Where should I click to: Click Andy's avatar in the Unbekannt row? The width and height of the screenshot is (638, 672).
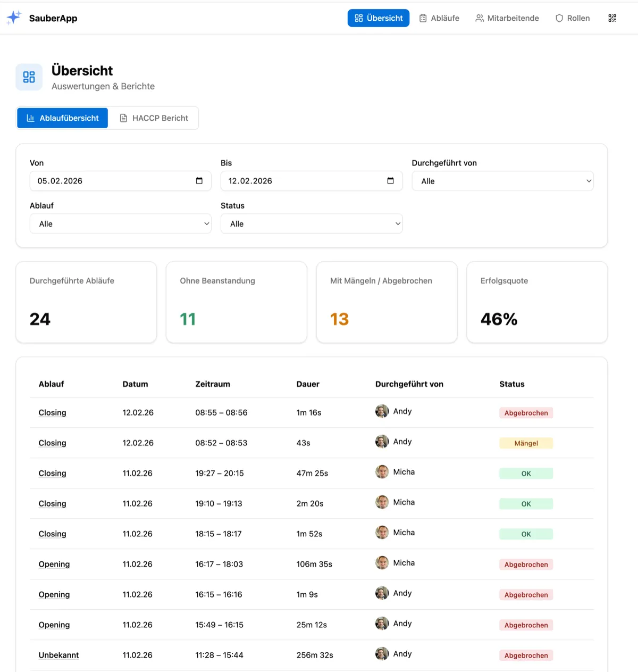(x=382, y=654)
